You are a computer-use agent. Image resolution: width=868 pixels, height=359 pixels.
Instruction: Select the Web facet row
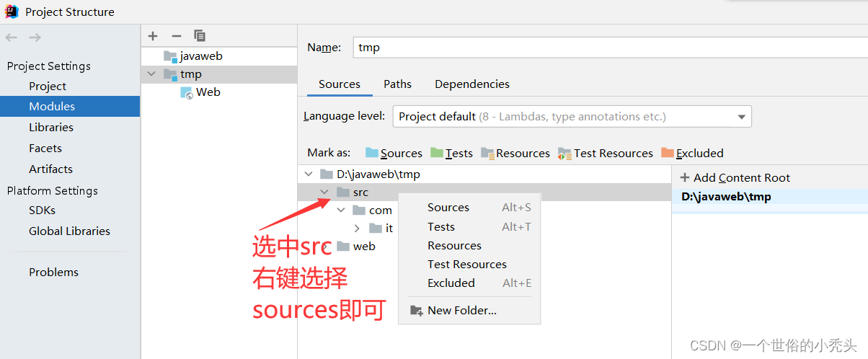point(219,92)
